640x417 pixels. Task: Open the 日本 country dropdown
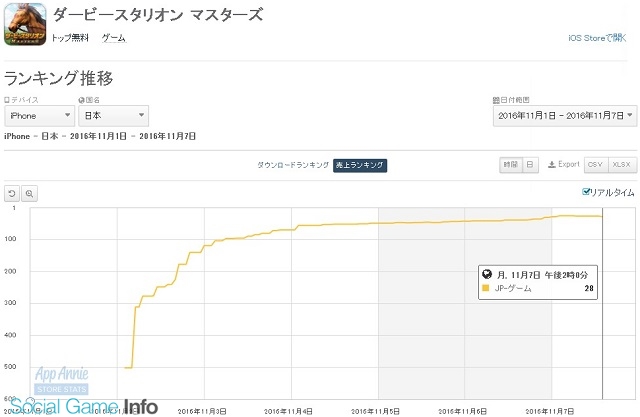[x=113, y=116]
